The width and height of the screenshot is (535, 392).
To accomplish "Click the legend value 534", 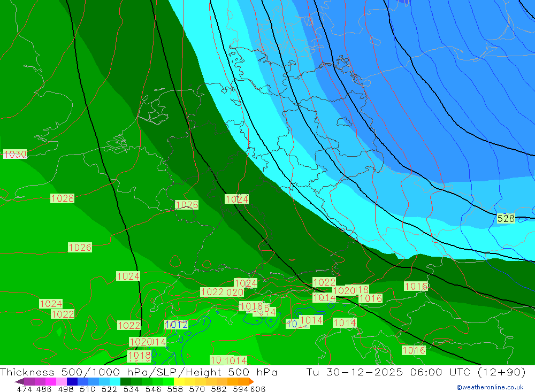I will tap(132, 389).
